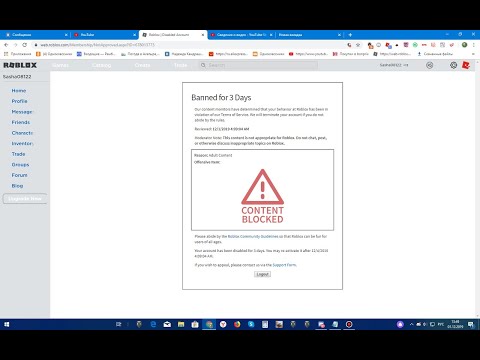Go back with the browser back arrow
The width and height of the screenshot is (480, 360).
click(x=6, y=45)
